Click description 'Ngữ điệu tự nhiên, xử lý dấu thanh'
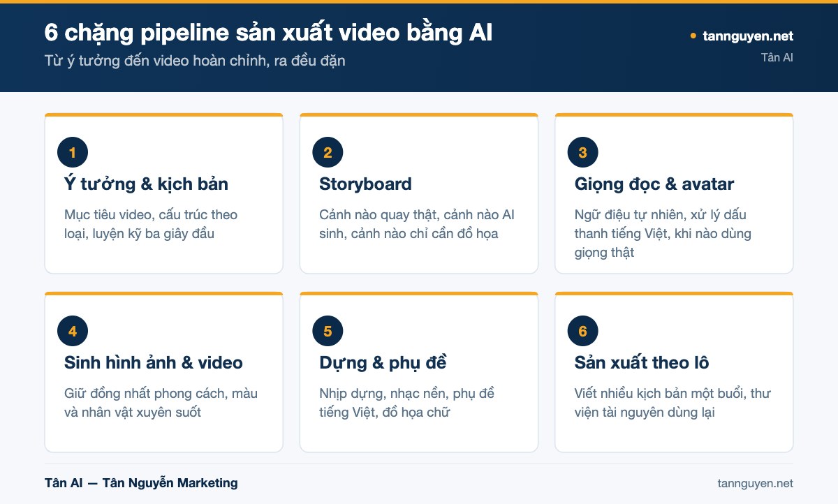The height and width of the screenshot is (504, 838). pyautogui.click(x=663, y=234)
